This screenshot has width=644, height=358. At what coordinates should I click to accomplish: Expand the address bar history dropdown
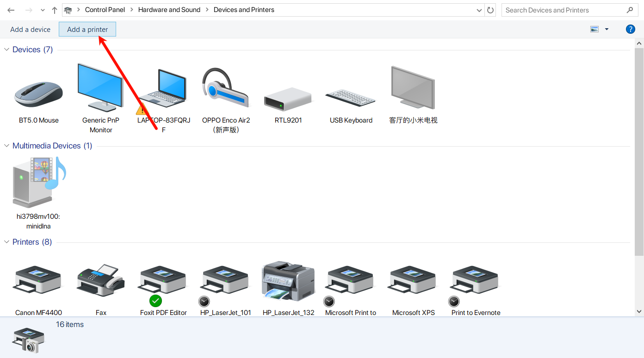tap(479, 10)
